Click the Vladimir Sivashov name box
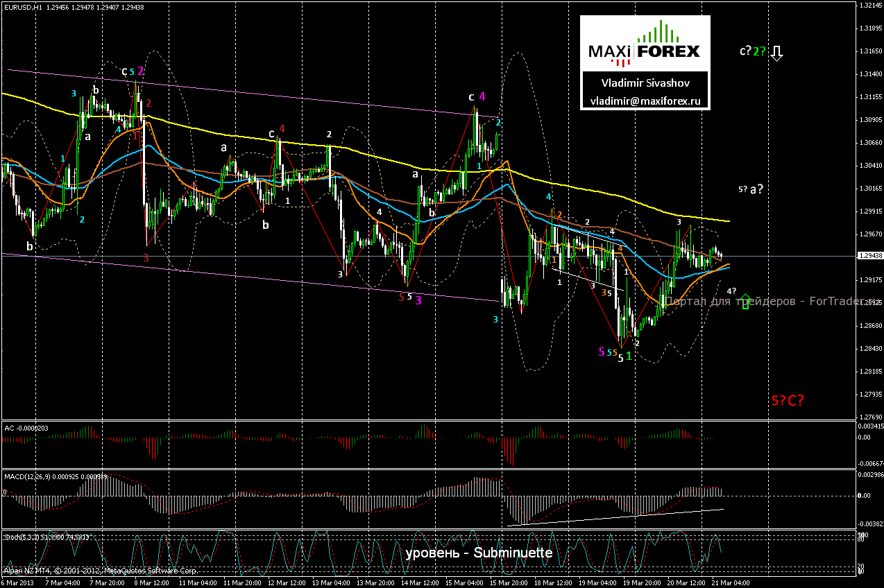 coord(645,83)
